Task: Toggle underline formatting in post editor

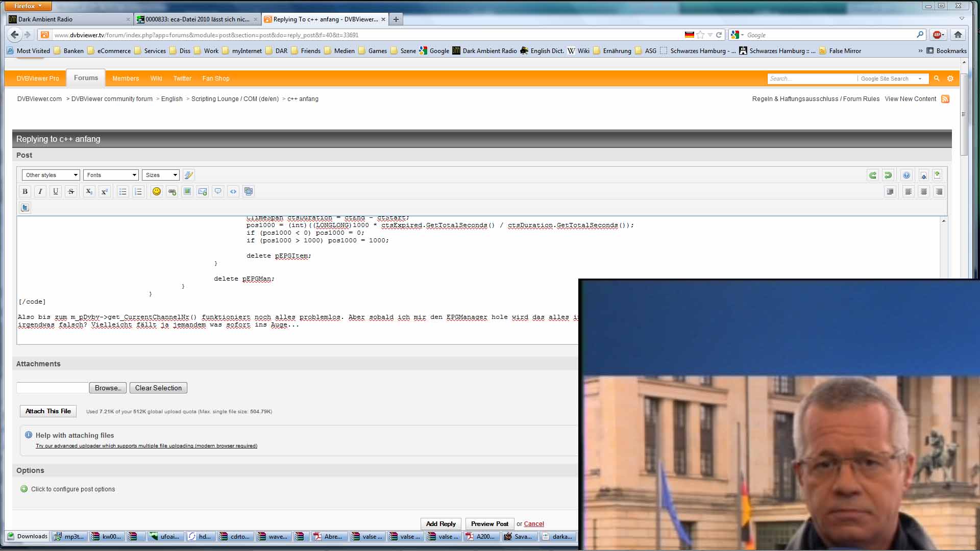Action: coord(56,191)
